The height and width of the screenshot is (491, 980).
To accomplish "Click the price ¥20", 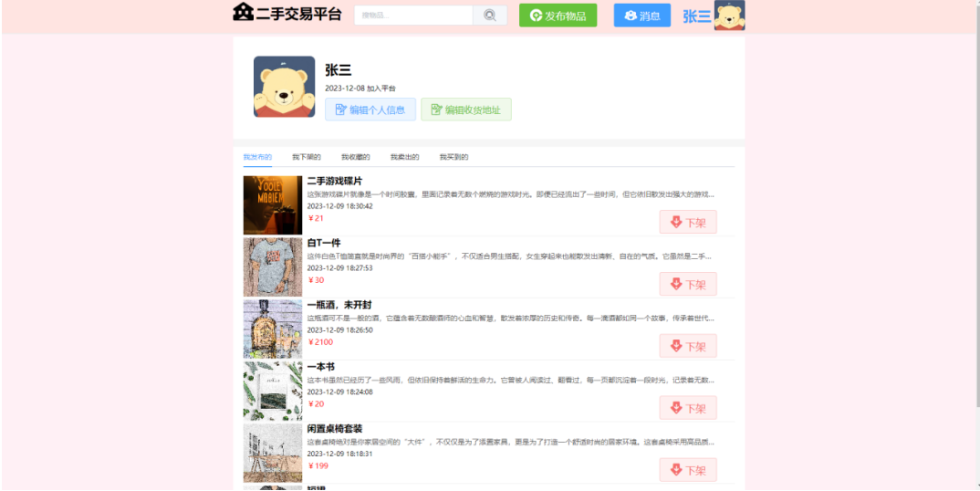I will pos(317,404).
